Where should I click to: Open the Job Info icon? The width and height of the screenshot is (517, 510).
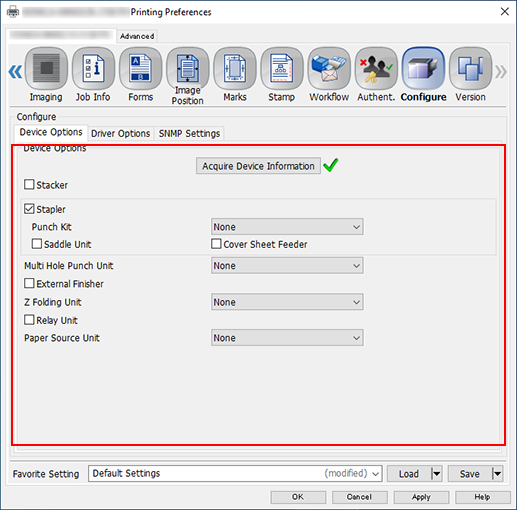[93, 68]
